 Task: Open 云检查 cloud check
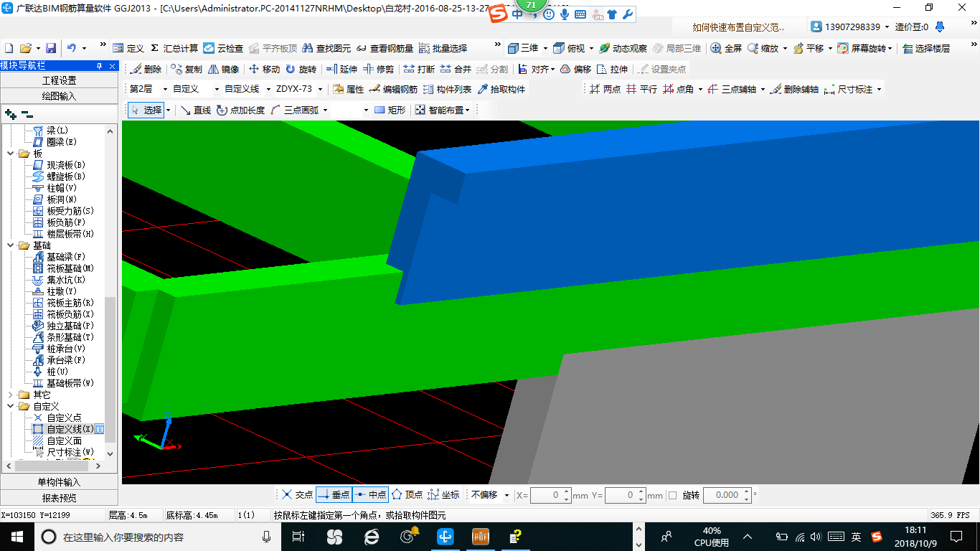pyautogui.click(x=223, y=48)
